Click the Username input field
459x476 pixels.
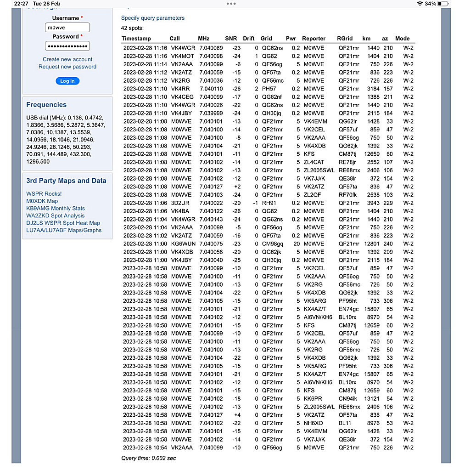pos(67,28)
